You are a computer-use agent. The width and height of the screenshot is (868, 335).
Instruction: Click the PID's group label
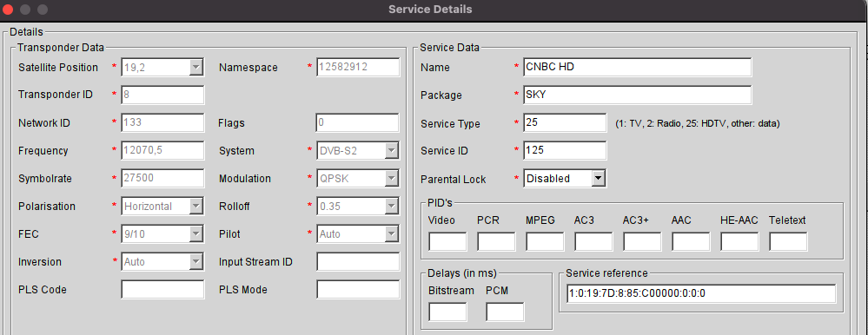tap(441, 203)
